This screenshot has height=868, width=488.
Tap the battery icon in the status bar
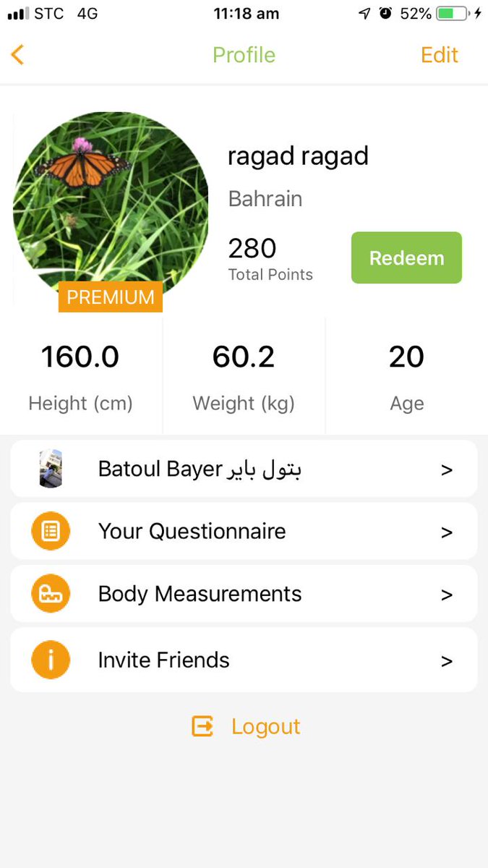tap(453, 13)
